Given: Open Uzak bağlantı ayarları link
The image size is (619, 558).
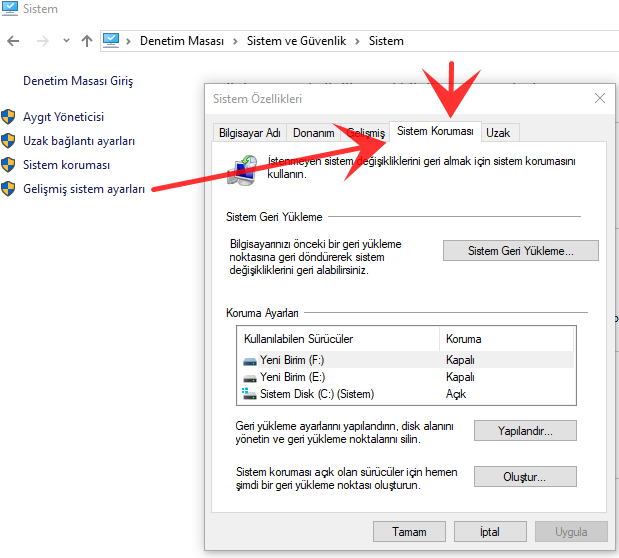Looking at the screenshot, I should pos(79,141).
